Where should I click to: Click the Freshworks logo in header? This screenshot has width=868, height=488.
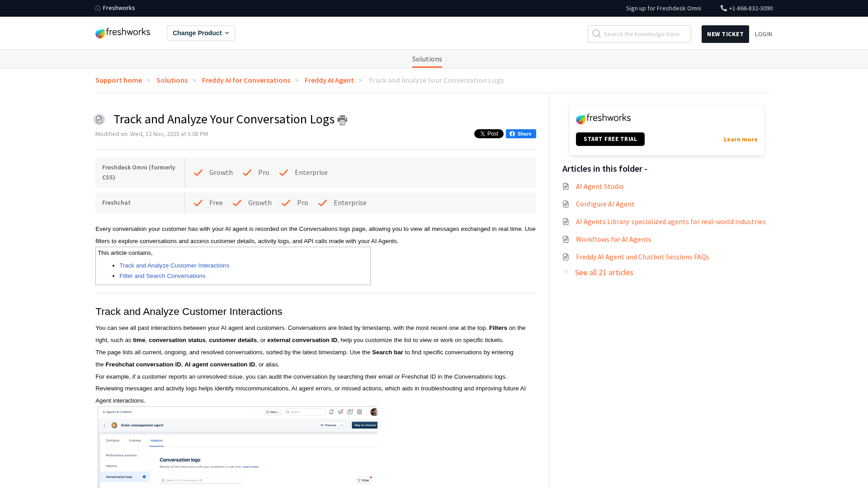pyautogui.click(x=123, y=33)
